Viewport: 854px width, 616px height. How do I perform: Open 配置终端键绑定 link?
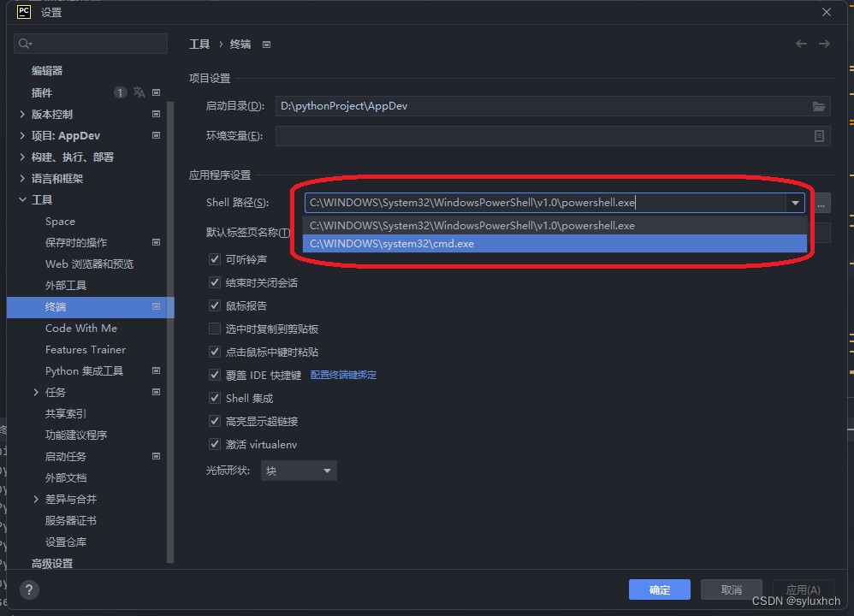(x=343, y=375)
